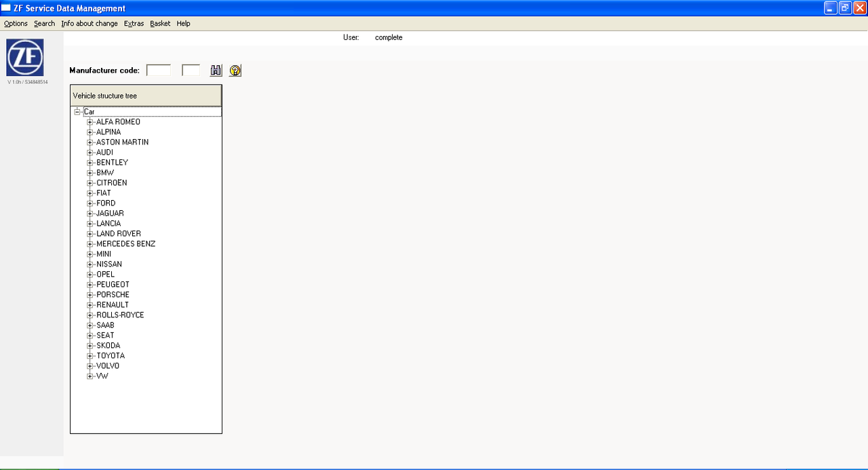868x470 pixels.
Task: Click the ZF logo image
Action: coord(25,58)
